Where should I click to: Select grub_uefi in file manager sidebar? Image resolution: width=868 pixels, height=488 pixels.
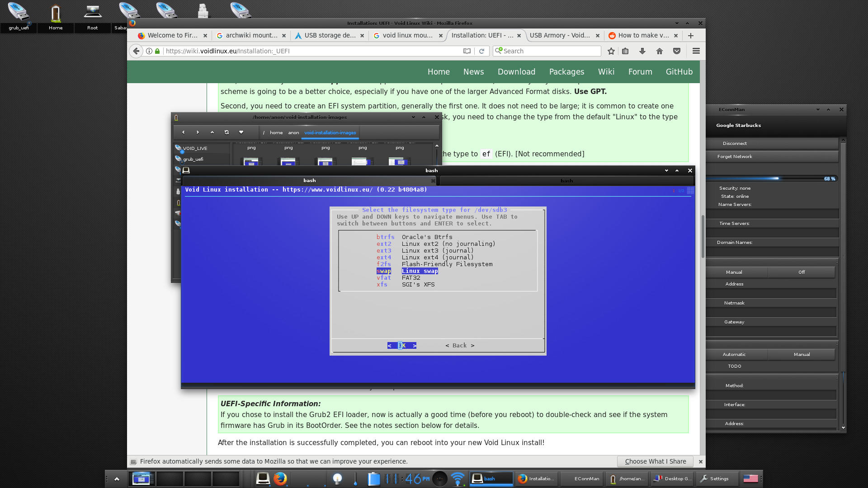coord(202,159)
